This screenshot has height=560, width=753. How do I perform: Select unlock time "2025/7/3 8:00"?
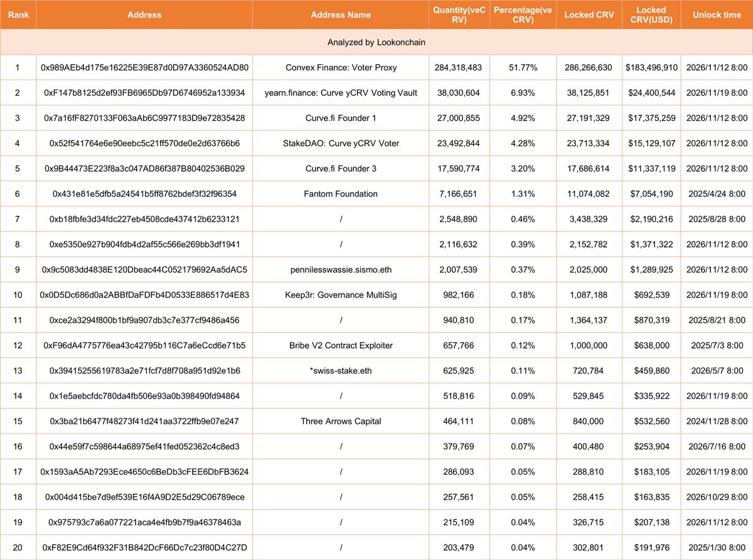coord(717,346)
